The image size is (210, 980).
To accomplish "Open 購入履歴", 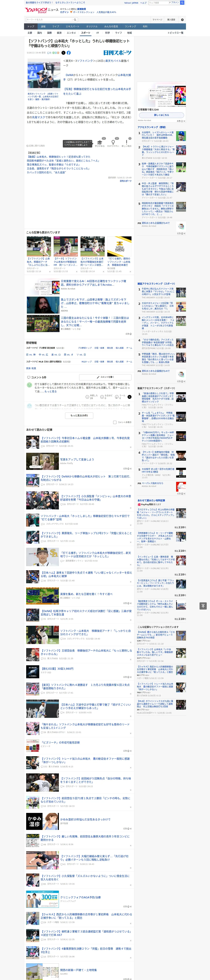I will coord(171,19).
